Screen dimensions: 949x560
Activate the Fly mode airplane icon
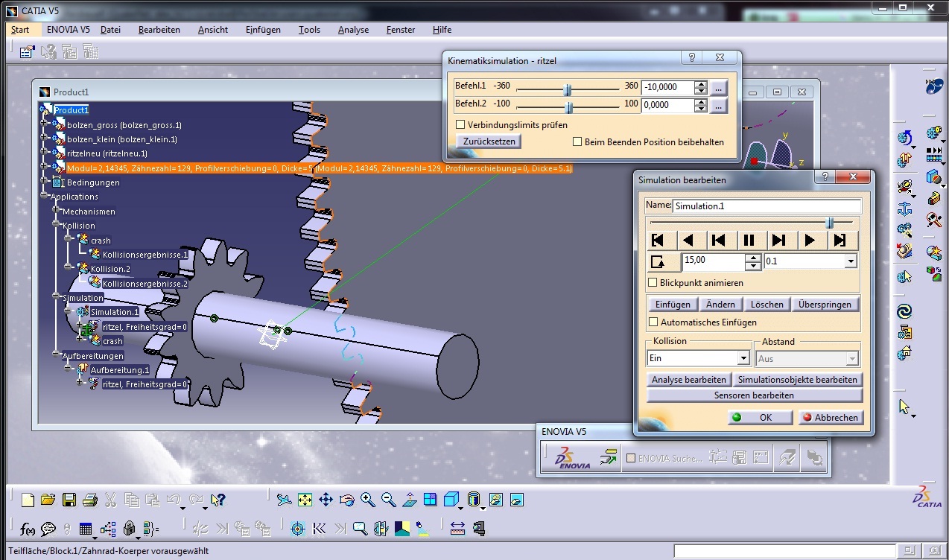(x=284, y=500)
